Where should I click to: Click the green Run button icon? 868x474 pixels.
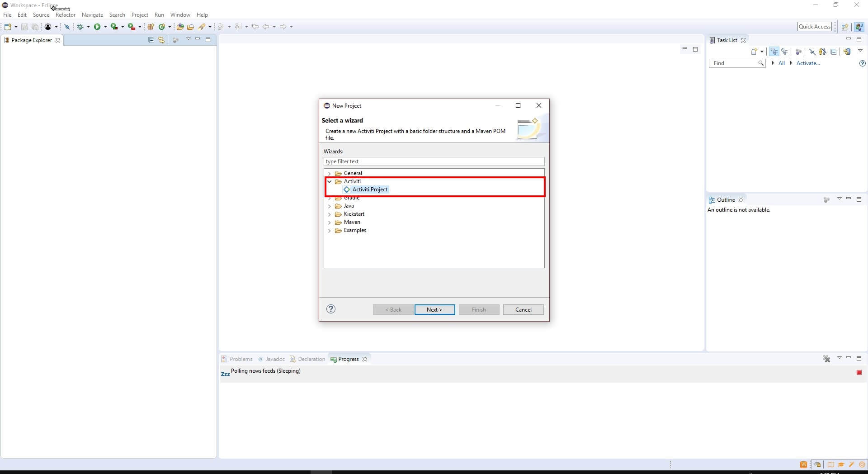97,27
